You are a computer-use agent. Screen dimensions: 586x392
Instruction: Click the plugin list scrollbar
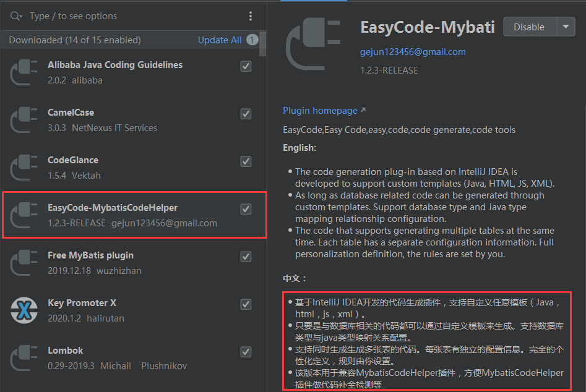263,44
